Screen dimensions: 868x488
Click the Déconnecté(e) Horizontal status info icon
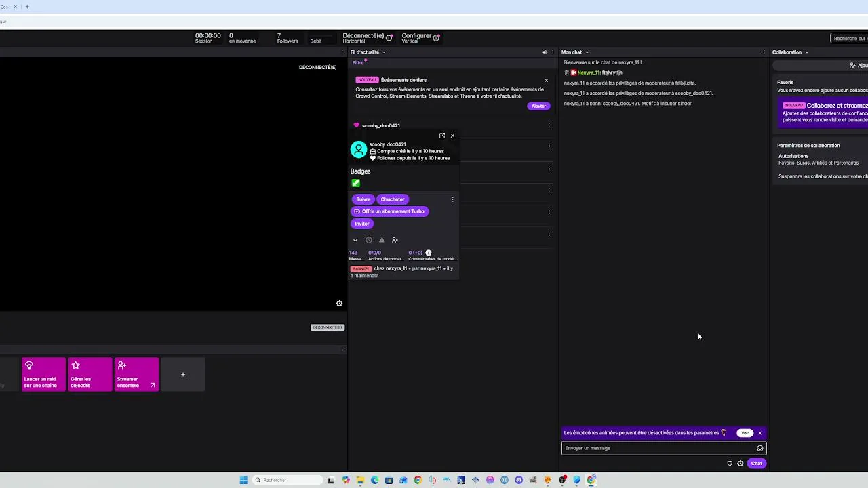tap(389, 38)
